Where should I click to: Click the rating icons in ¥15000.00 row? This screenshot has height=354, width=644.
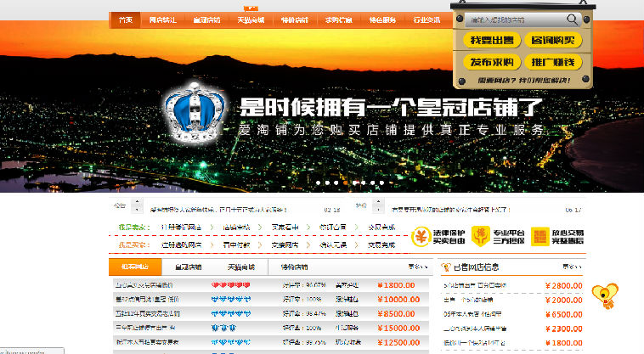(223, 328)
